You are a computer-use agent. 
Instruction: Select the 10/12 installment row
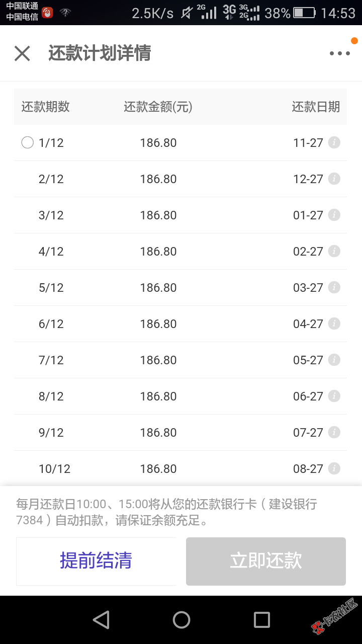[180, 469]
